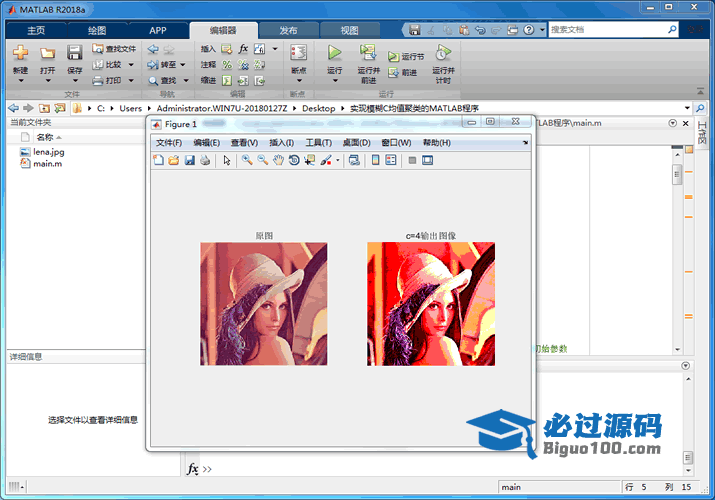
Task: Toggle the Insert Legend button
Action: tap(392, 160)
